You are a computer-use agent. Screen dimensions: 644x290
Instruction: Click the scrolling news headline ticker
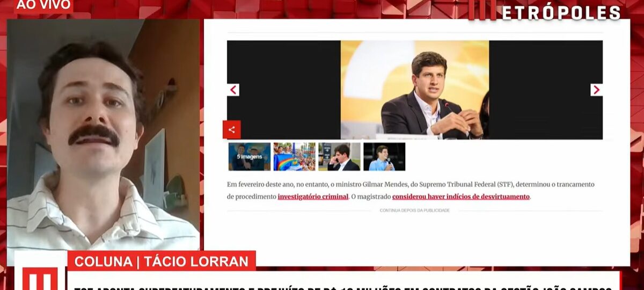pyautogui.click(x=343, y=281)
